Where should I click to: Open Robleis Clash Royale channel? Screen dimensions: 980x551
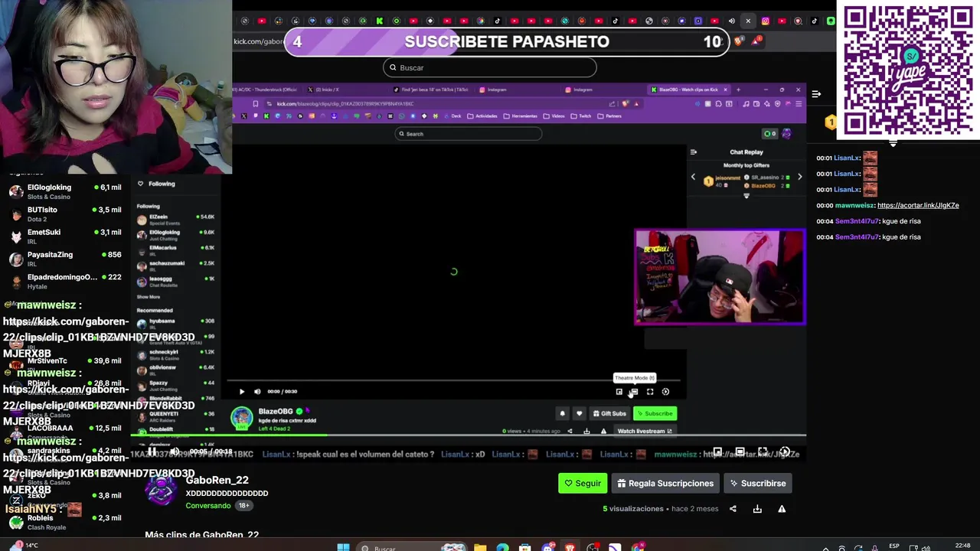point(65,522)
